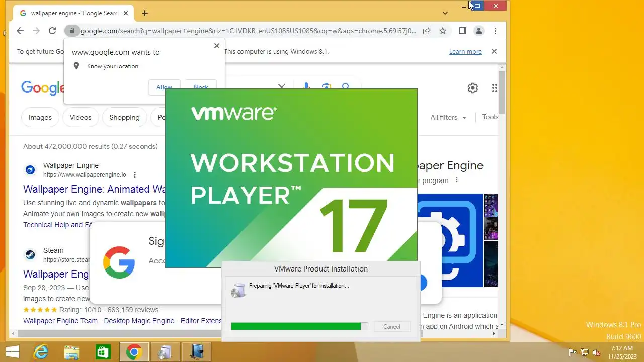Click the padlock site info icon
Viewport: 644px width, 362px height.
(72, 31)
